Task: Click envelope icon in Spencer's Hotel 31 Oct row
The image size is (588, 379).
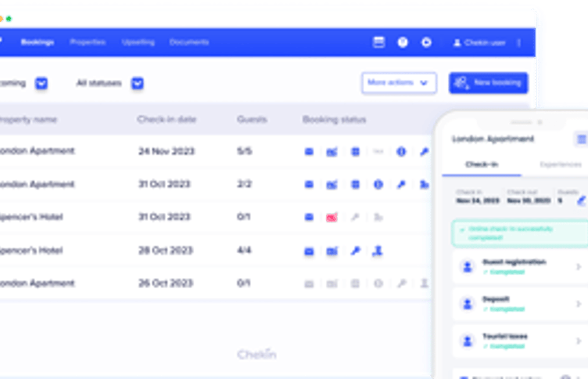Action: pyautogui.click(x=309, y=217)
